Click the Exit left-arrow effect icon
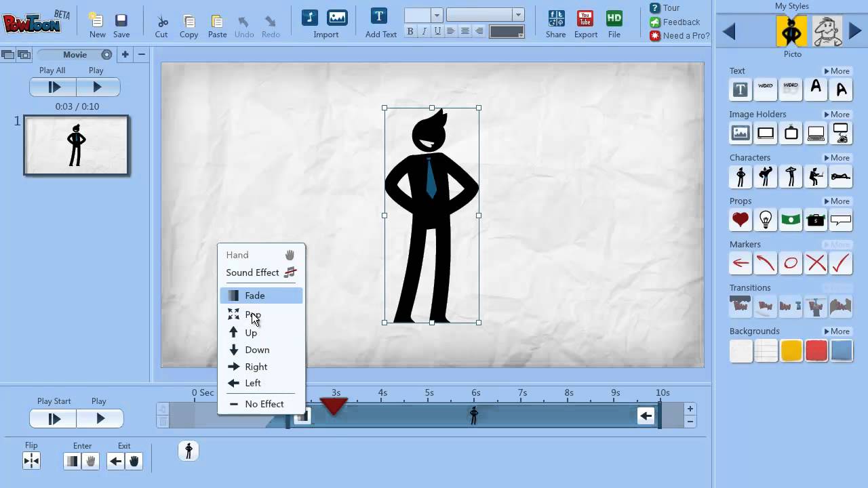Screen dimensions: 868x488 [x=116, y=462]
